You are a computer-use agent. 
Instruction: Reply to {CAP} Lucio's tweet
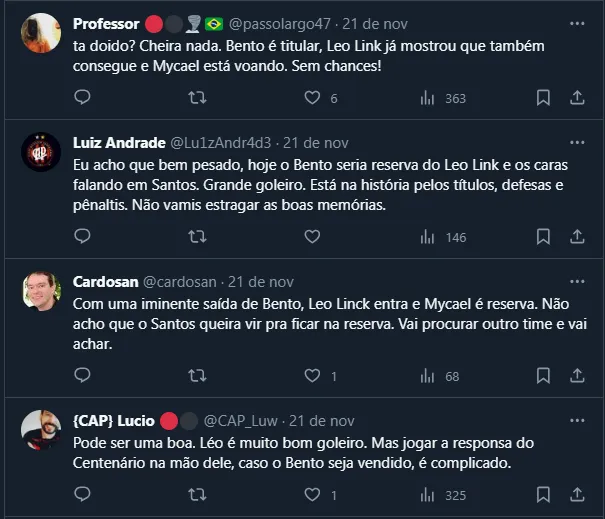point(83,495)
